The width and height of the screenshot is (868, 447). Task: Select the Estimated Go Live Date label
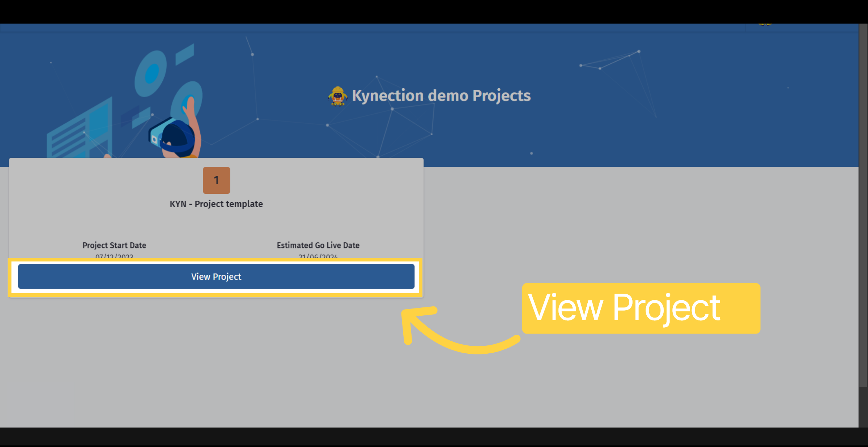click(318, 245)
